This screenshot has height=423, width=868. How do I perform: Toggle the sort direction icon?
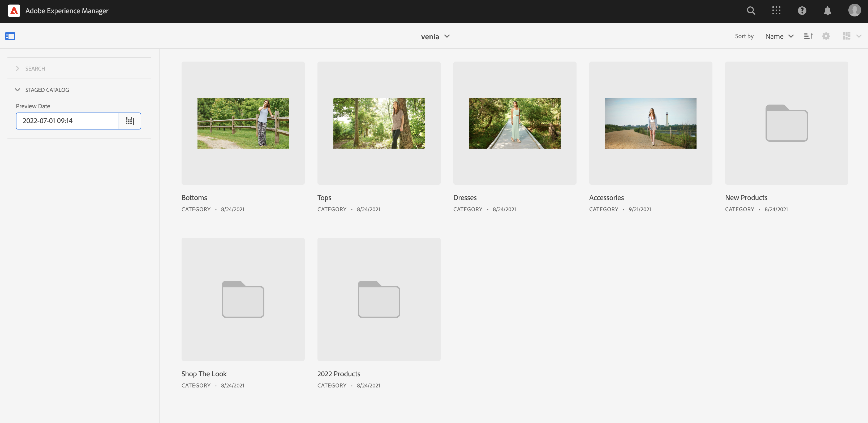coord(808,36)
